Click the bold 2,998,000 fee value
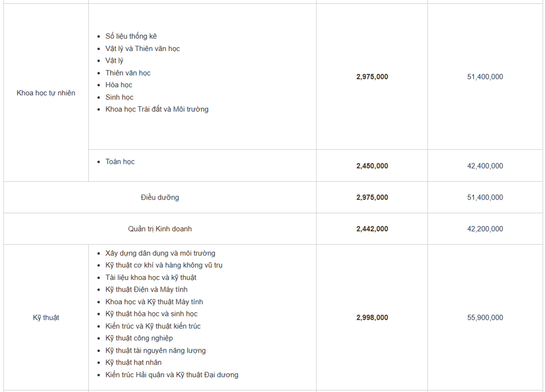The height and width of the screenshot is (392, 545). click(372, 318)
